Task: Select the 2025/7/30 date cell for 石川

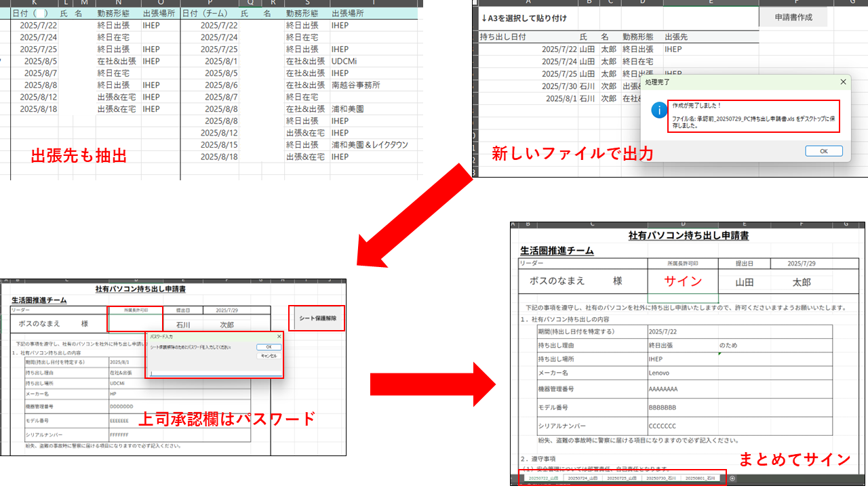Action: click(528, 86)
